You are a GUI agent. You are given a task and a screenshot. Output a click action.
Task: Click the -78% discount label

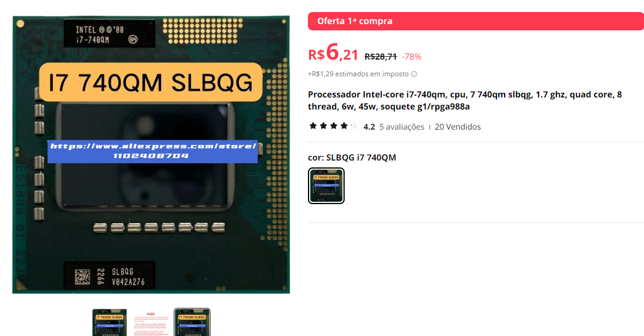coord(412,57)
